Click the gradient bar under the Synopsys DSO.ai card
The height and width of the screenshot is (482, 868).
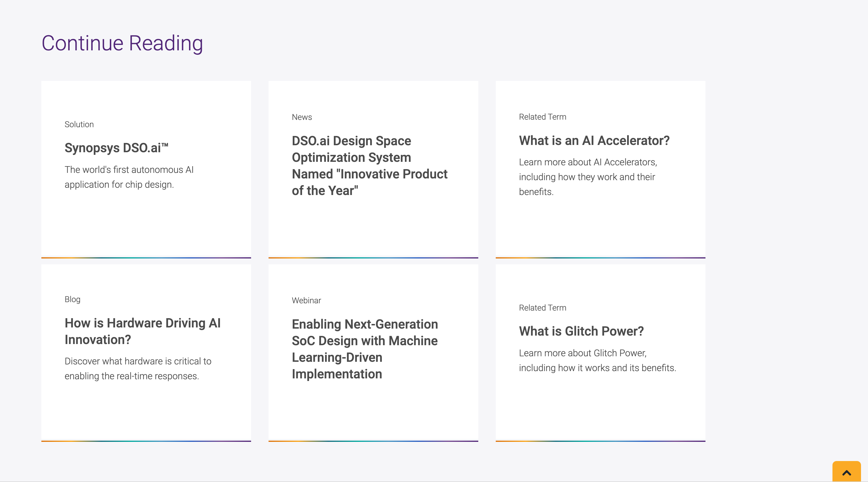146,258
